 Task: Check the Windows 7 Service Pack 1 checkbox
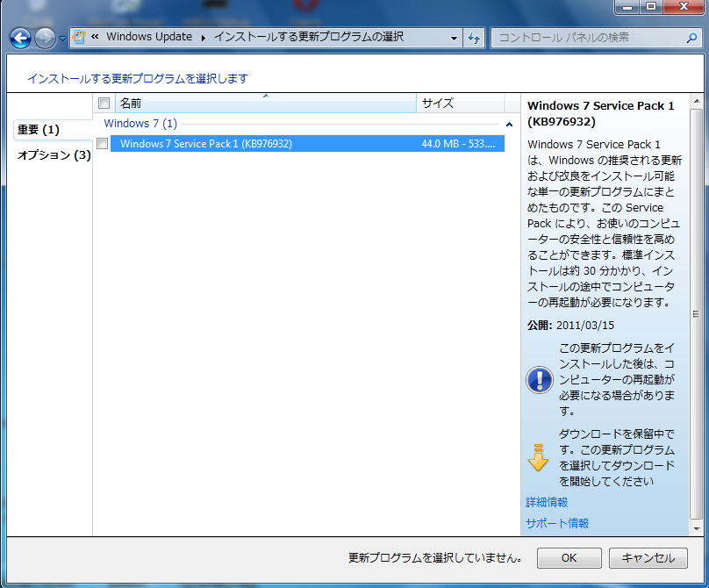tap(103, 144)
